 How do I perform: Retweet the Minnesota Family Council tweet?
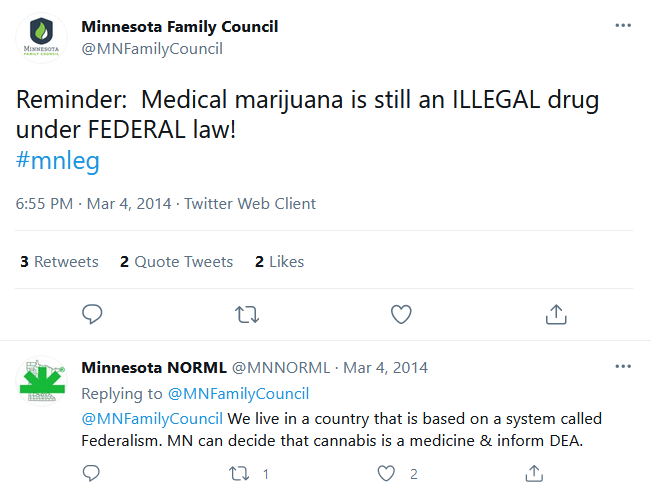(x=246, y=314)
